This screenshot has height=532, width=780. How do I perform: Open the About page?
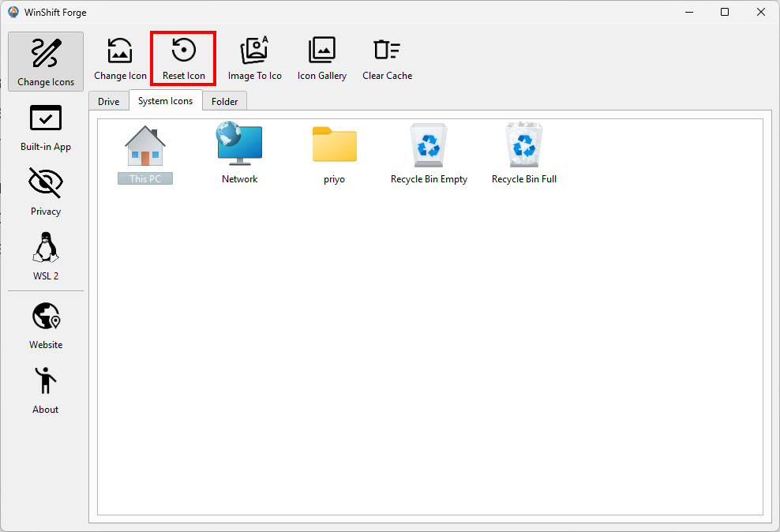point(46,391)
